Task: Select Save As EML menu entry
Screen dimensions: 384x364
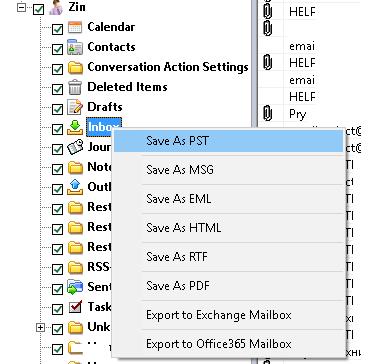Action: click(x=229, y=199)
